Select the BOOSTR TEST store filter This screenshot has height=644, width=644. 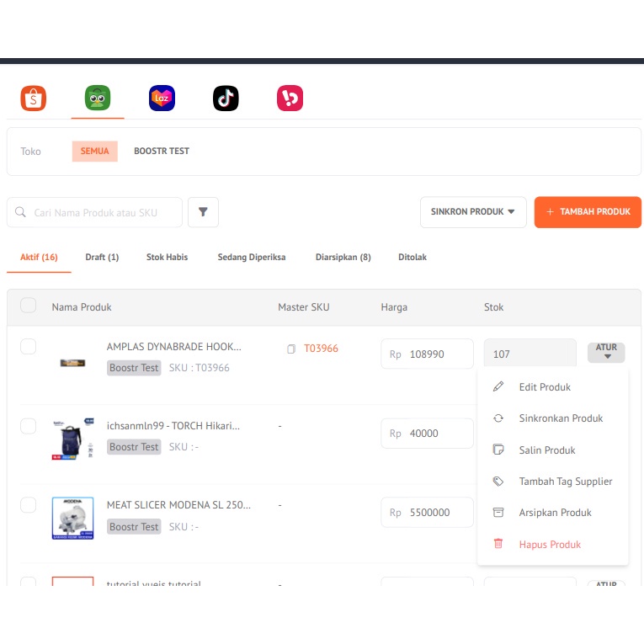(162, 152)
